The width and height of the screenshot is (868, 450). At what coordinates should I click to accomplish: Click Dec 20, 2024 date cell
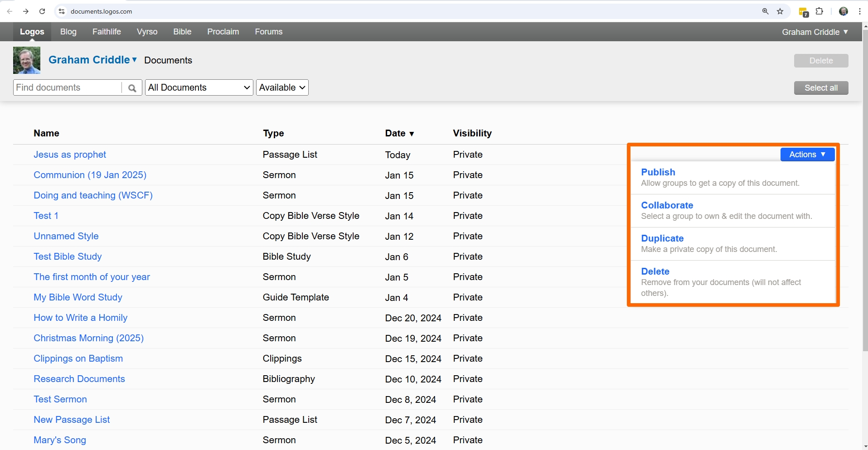(413, 318)
